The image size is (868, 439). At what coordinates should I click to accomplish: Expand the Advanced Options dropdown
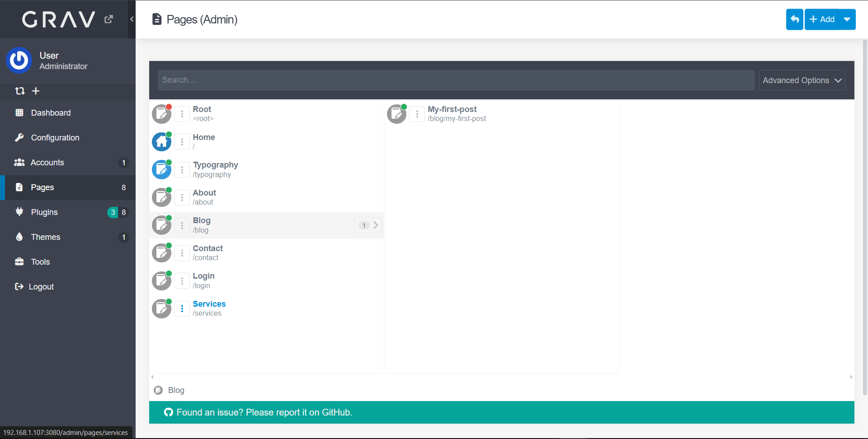tap(802, 80)
